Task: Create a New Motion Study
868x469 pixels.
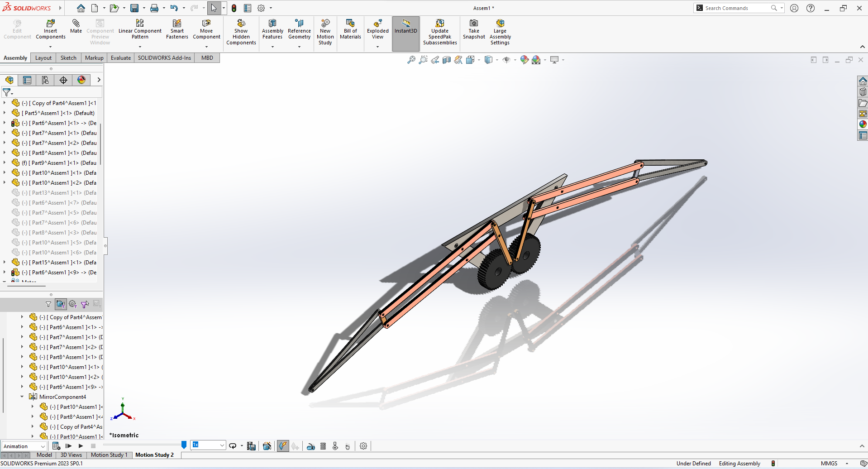Action: pyautogui.click(x=325, y=32)
